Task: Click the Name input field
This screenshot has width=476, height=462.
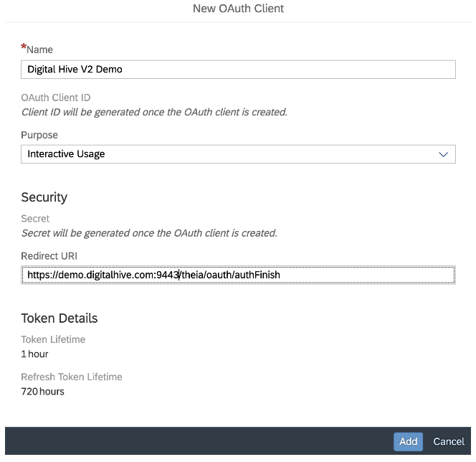Action: [x=238, y=69]
